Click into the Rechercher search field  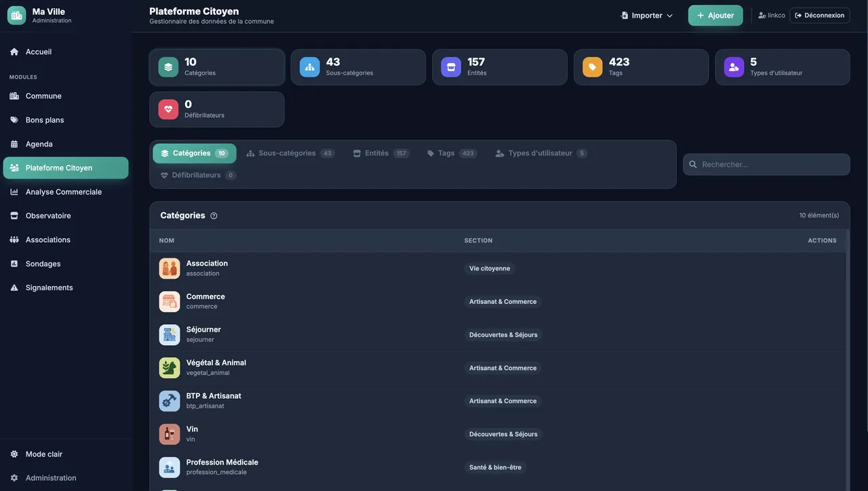(x=766, y=164)
